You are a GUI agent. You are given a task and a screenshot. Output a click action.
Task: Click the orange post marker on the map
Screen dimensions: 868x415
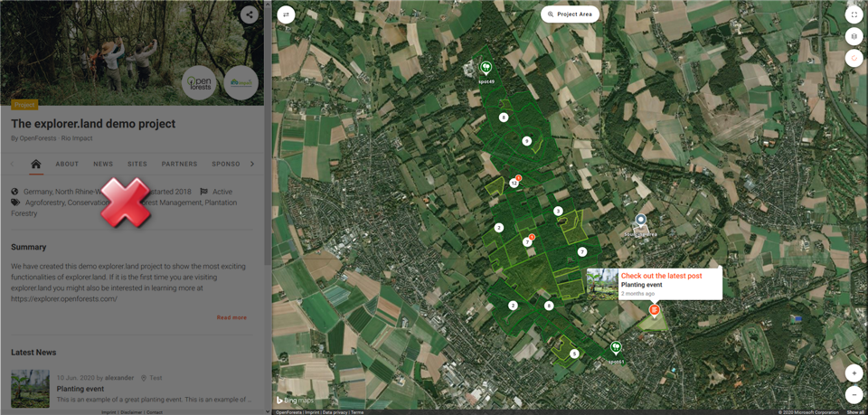655,310
